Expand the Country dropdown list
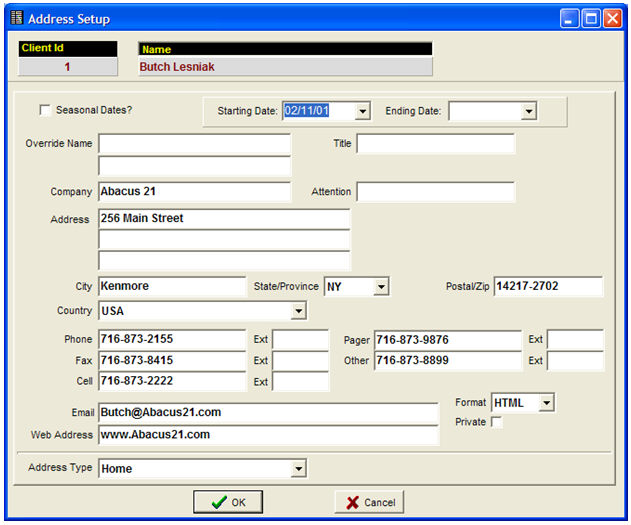The width and height of the screenshot is (631, 525). [x=298, y=312]
